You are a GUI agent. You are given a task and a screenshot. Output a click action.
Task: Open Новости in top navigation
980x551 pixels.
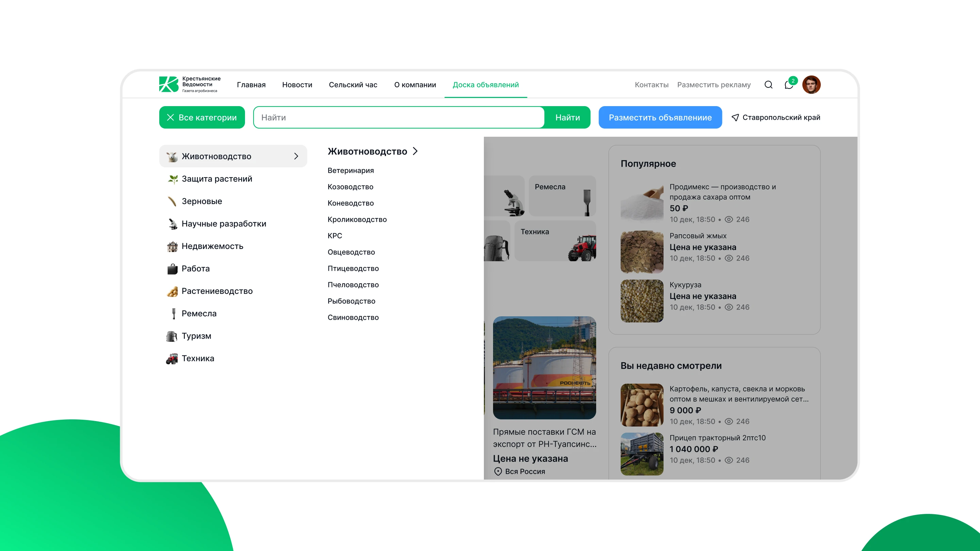(x=297, y=85)
